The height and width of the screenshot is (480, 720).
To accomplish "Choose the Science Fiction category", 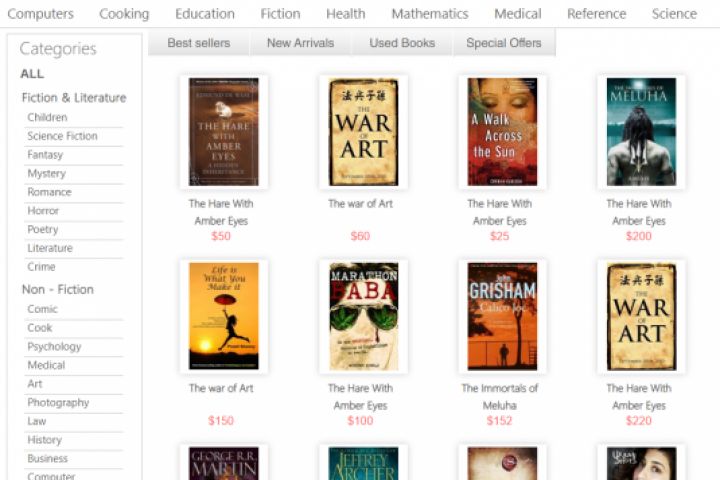I will (62, 136).
